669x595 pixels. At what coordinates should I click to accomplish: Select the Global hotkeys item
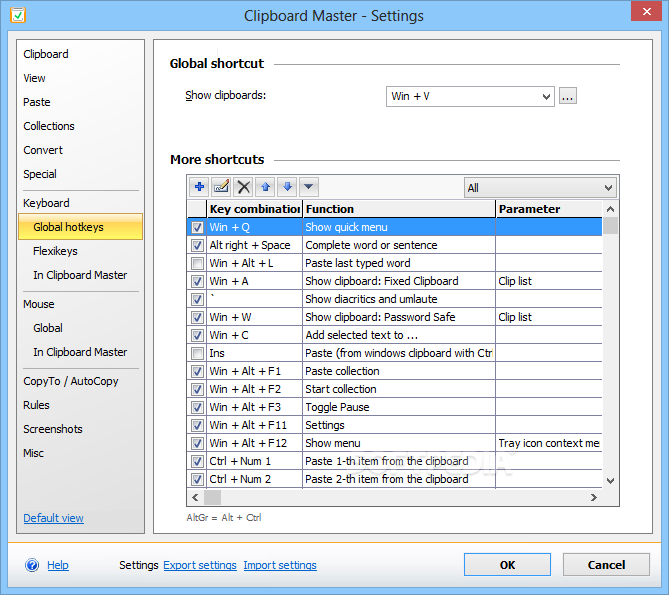(80, 227)
